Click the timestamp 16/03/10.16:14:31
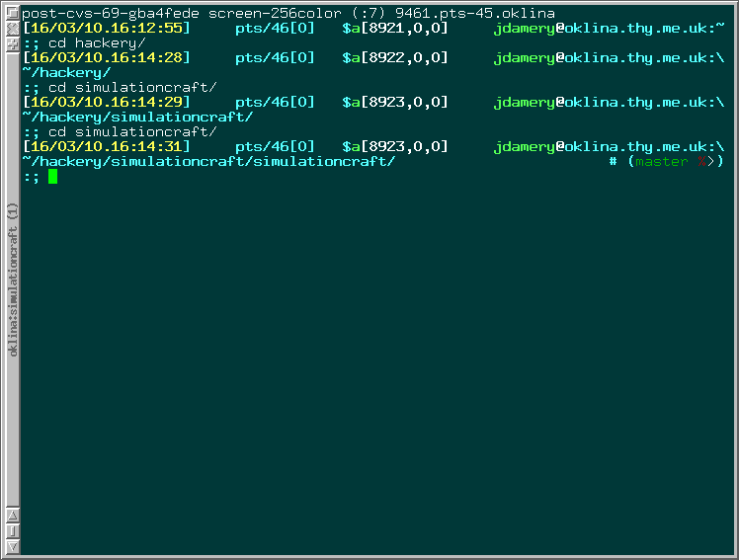This screenshot has width=739, height=560. pos(107,146)
